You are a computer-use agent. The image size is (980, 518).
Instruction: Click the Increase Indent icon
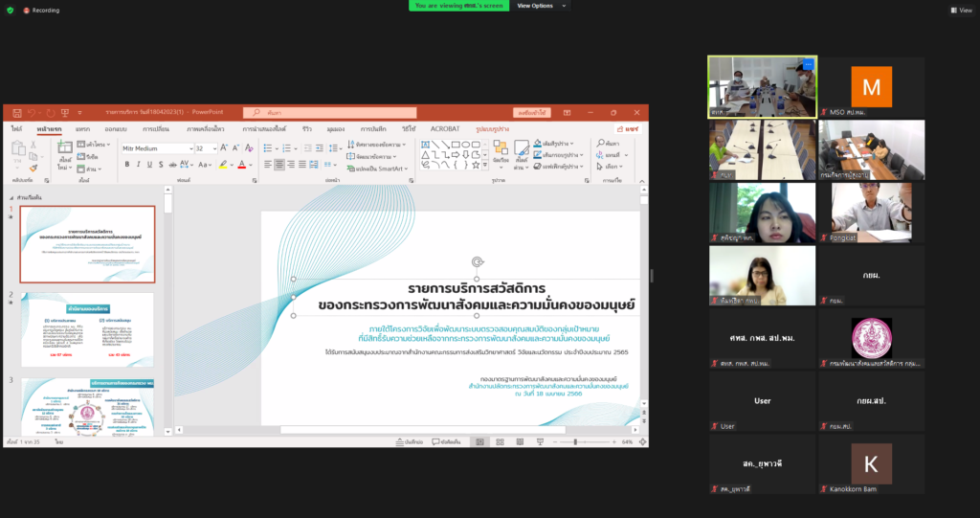pos(319,148)
